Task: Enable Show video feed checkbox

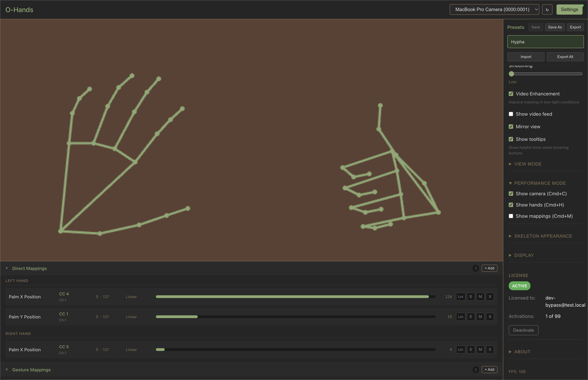Action: (x=511, y=114)
